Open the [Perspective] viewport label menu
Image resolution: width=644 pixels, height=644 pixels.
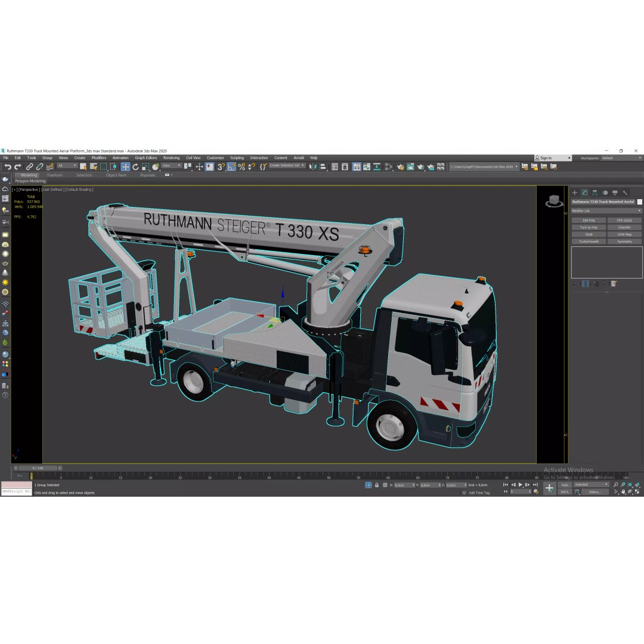tap(29, 190)
